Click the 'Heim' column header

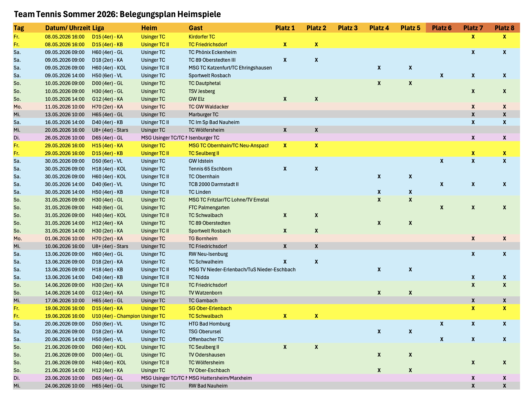coord(149,28)
